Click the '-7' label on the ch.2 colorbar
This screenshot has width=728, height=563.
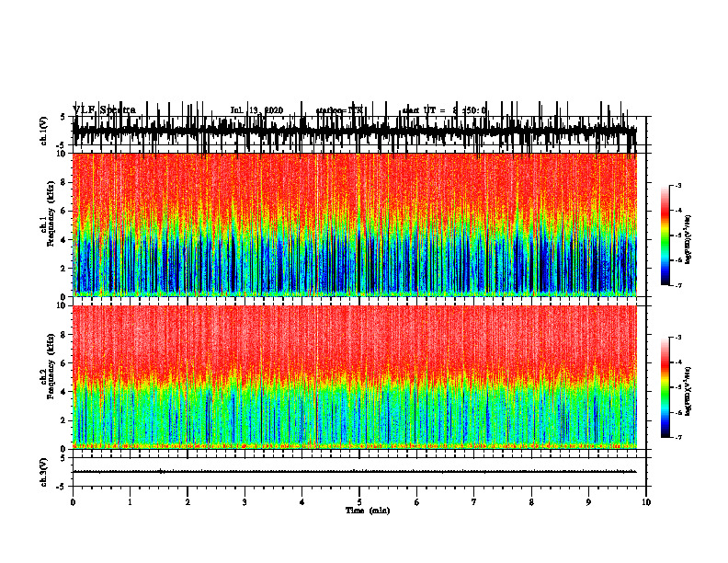(678, 438)
